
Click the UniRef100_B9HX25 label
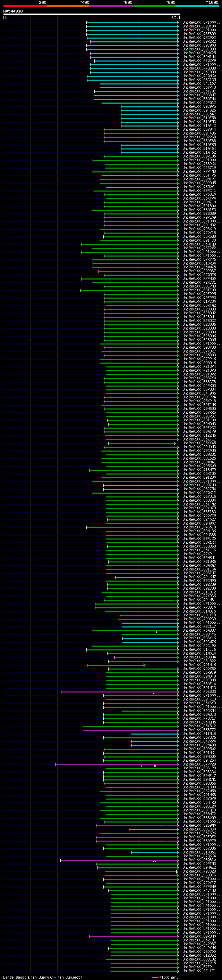click(199, 53)
